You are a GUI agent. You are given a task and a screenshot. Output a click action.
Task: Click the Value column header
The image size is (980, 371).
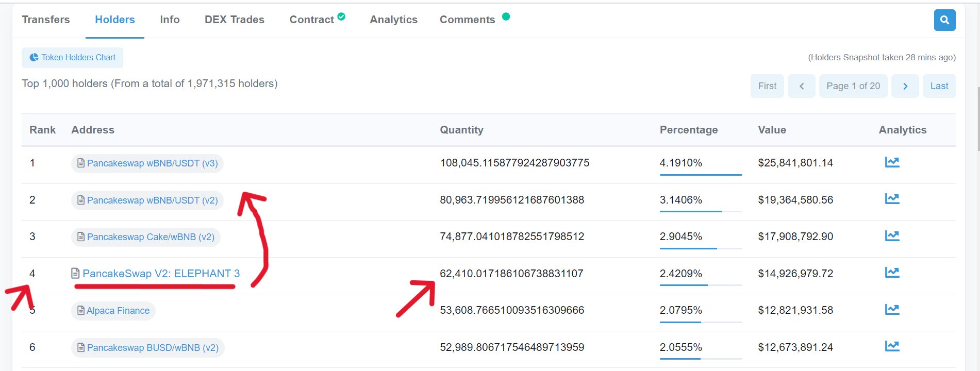[772, 130]
